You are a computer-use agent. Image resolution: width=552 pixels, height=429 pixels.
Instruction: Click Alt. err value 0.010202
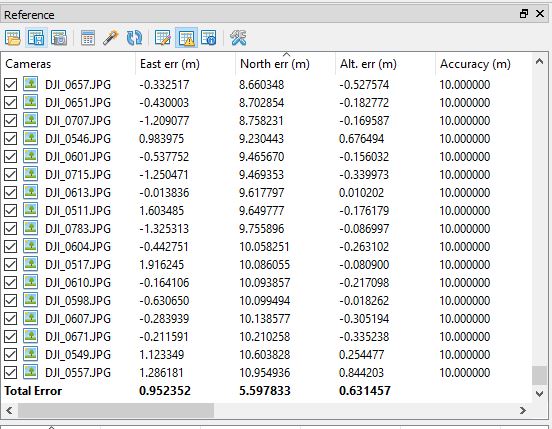click(x=361, y=193)
